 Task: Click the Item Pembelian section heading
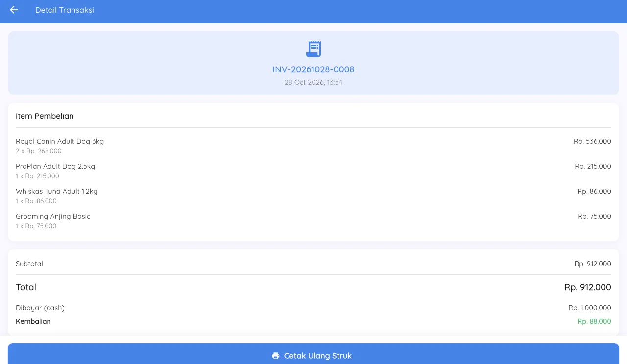45,116
